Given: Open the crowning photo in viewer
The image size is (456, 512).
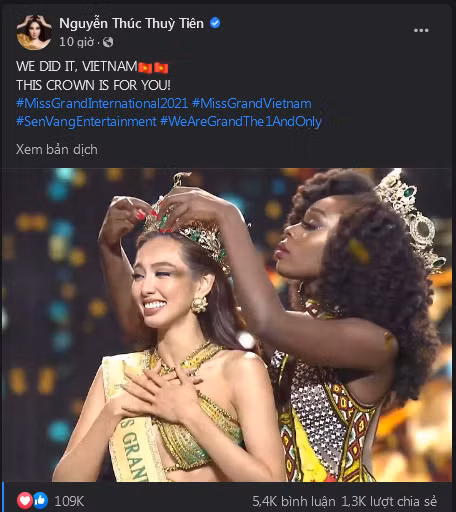Looking at the screenshot, I should pyautogui.click(x=228, y=325).
